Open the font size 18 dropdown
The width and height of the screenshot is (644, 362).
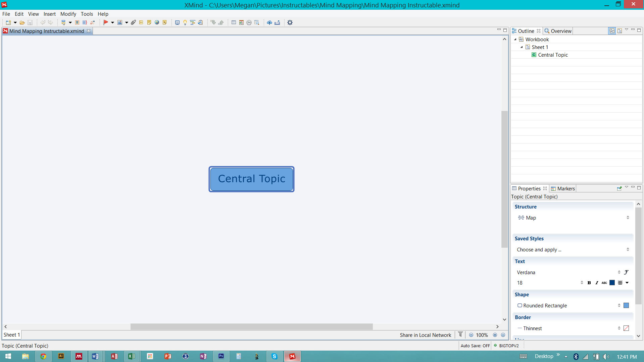tap(550, 283)
